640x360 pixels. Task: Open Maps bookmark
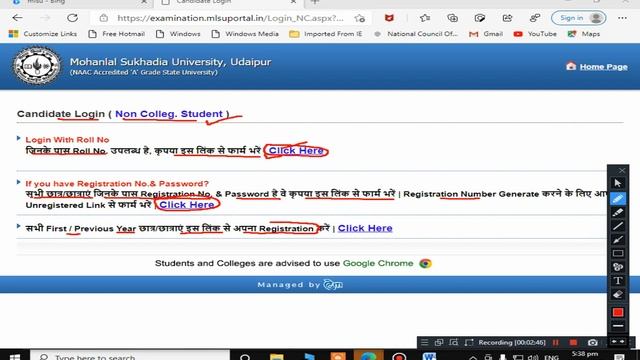coord(584,34)
